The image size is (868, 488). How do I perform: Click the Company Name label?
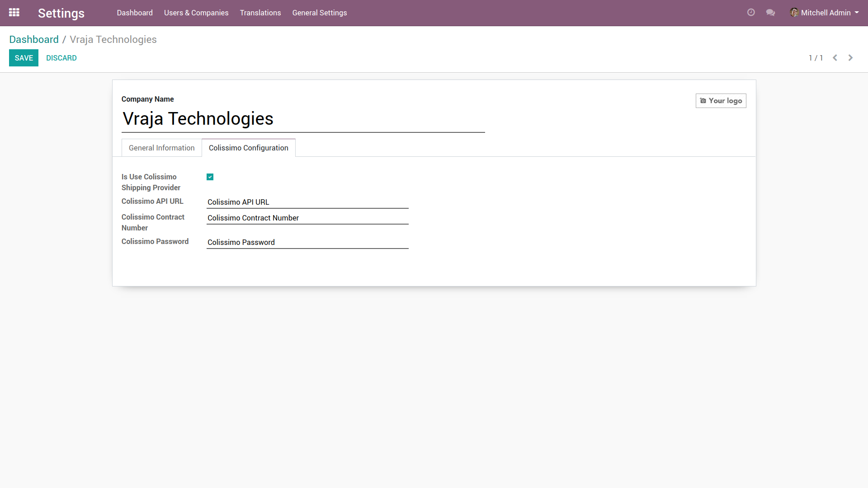(x=147, y=99)
